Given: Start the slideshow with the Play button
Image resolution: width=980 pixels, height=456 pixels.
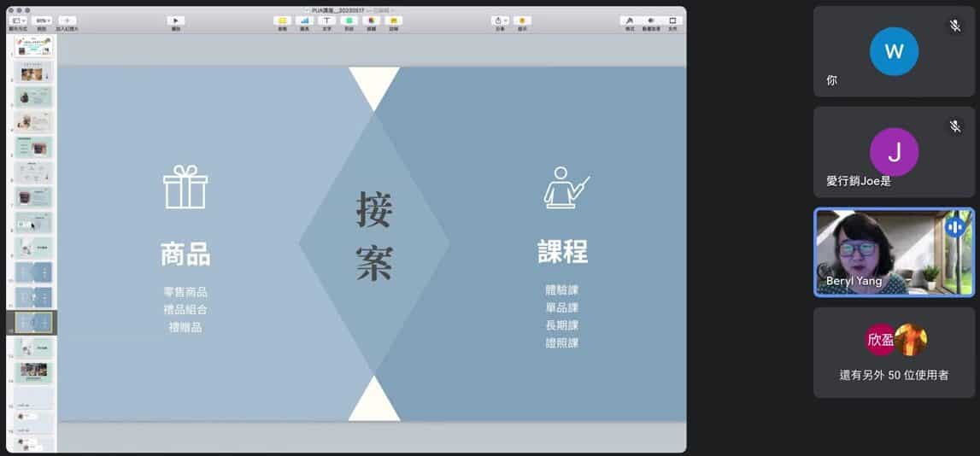Looking at the screenshot, I should point(176,20).
